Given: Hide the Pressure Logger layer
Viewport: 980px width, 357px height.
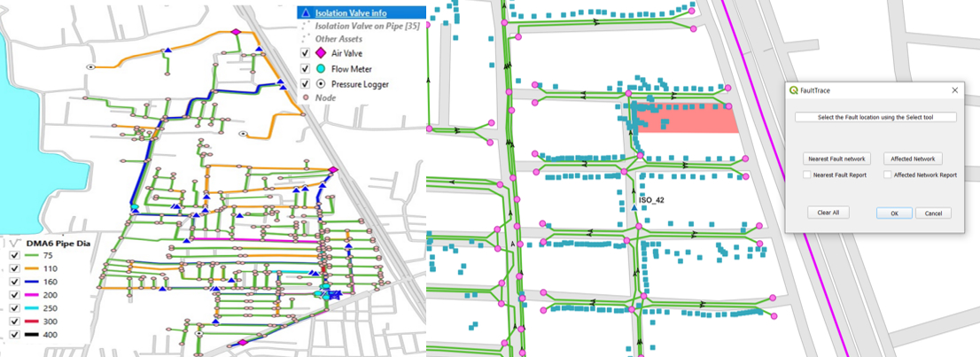Looking at the screenshot, I should [x=305, y=84].
